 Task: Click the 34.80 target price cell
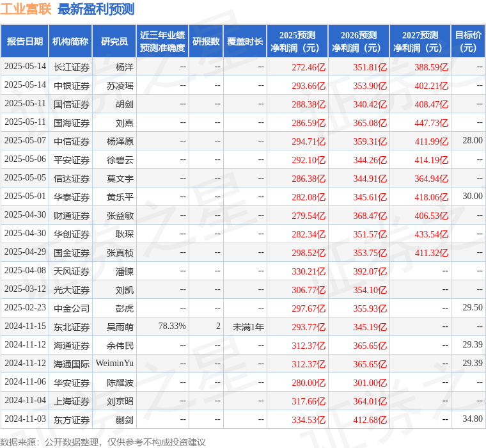473,420
